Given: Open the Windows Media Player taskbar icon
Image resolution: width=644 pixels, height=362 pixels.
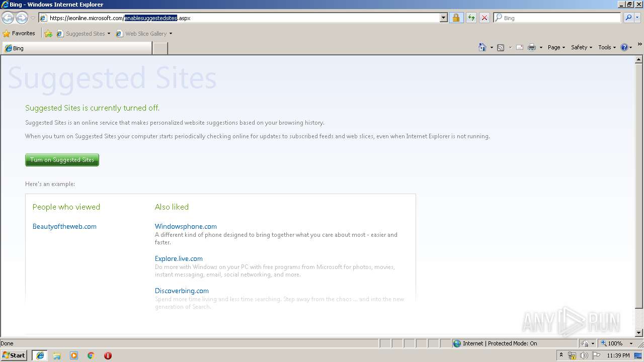Looking at the screenshot, I should [74, 355].
